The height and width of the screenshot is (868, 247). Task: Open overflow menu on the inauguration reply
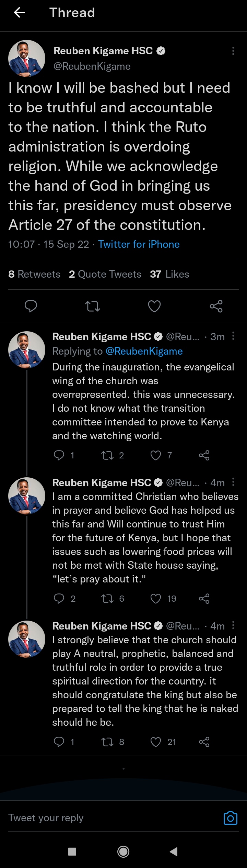(x=233, y=336)
